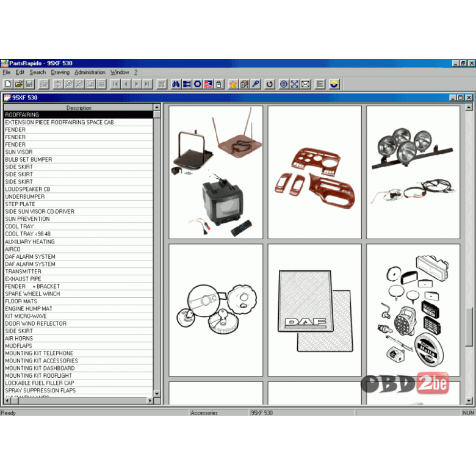Image resolution: width=476 pixels, height=476 pixels.
Task: Open the wood dashboard trim thumbnail
Action: (x=314, y=172)
